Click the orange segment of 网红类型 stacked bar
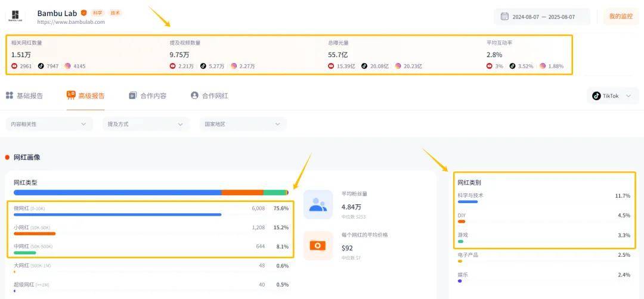644x299 pixels. pos(242,192)
